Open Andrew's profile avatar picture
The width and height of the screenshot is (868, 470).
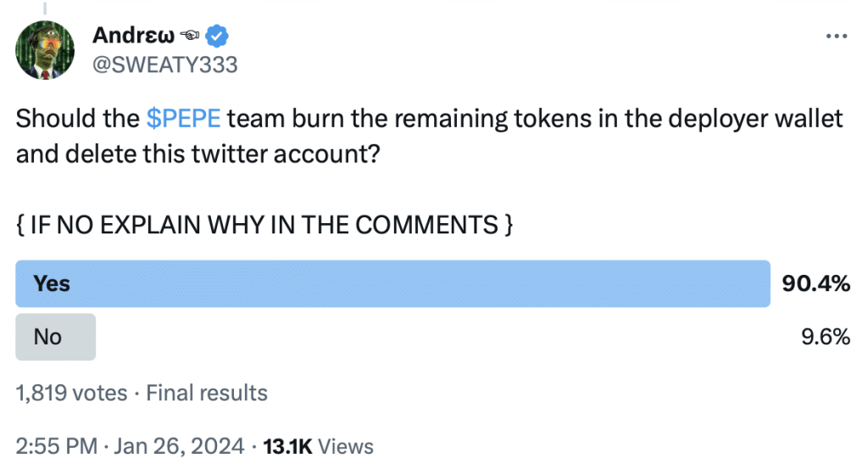[x=45, y=50]
